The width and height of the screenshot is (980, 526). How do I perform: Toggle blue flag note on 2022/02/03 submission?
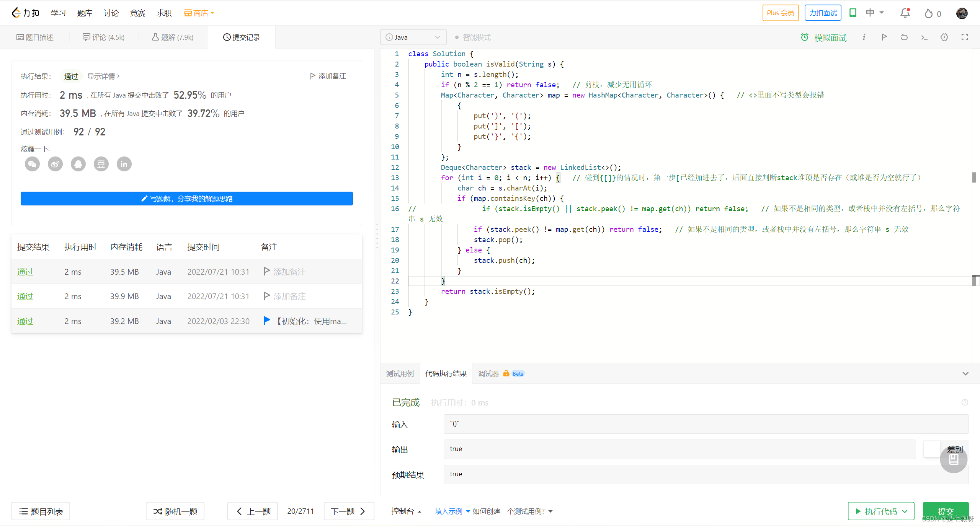[267, 321]
